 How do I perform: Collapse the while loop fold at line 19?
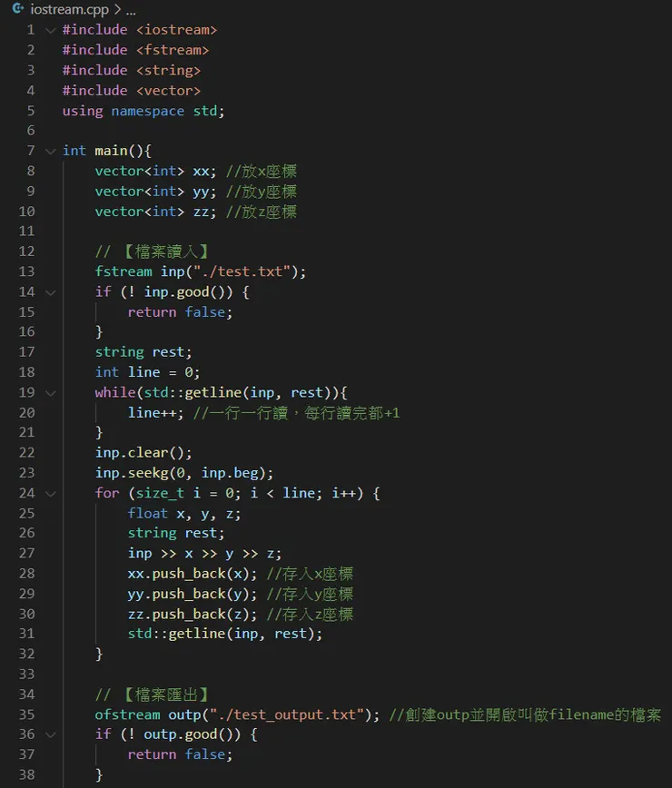(x=50, y=393)
